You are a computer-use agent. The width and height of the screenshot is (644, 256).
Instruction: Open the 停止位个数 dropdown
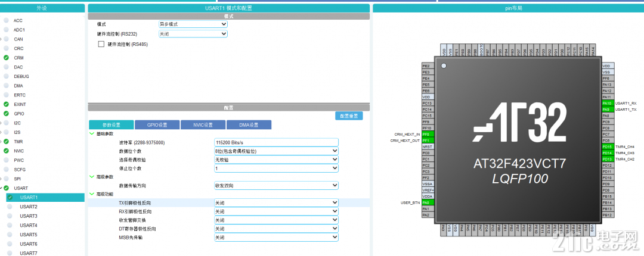277,168
